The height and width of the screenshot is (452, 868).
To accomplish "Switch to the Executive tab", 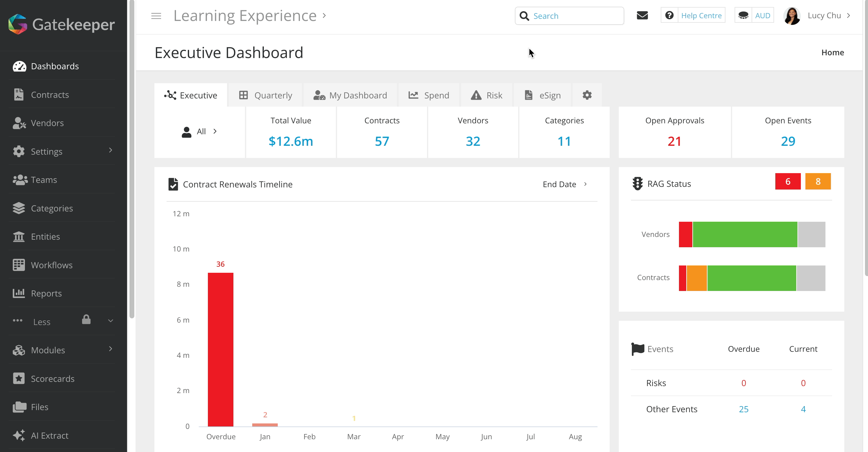I will 191,95.
